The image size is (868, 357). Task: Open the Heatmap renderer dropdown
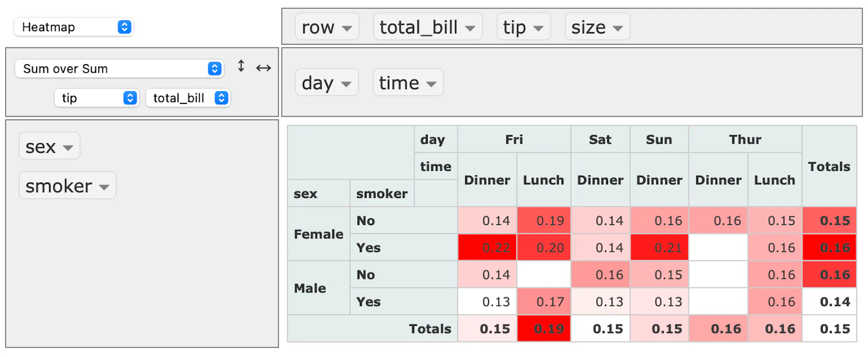(73, 27)
